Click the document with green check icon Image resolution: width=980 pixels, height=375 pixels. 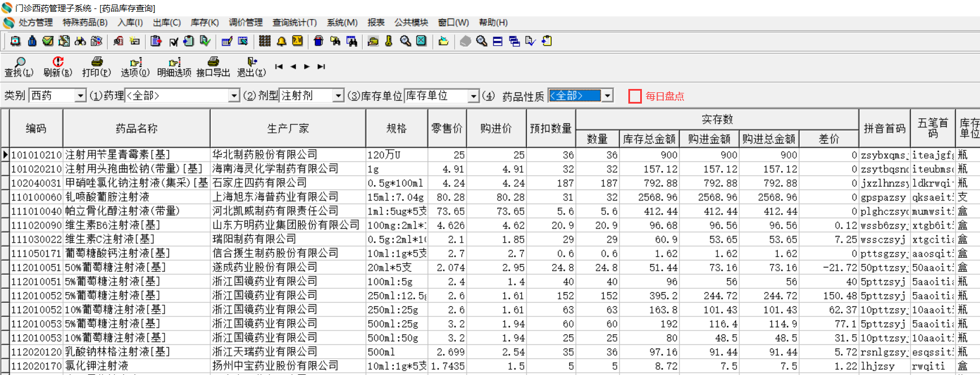pos(205,41)
